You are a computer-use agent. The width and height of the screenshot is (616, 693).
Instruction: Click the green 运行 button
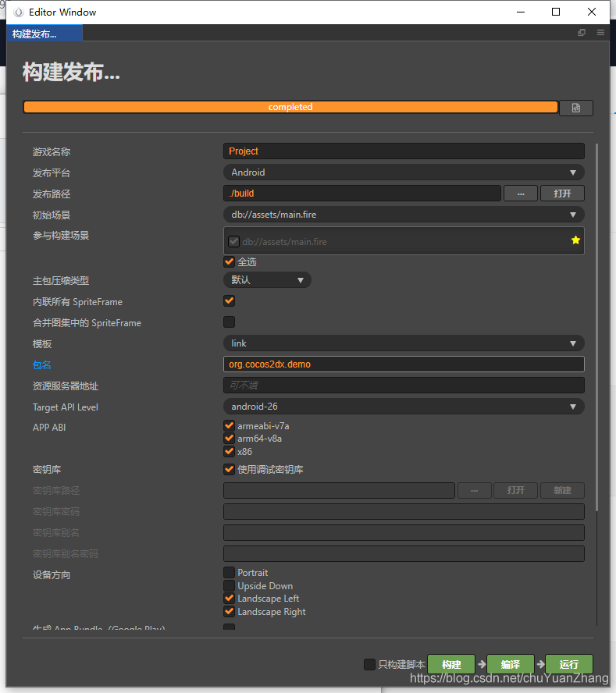[x=569, y=664]
